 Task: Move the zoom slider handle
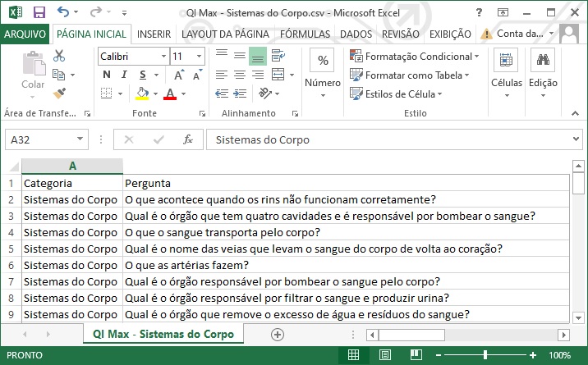tap(485, 354)
